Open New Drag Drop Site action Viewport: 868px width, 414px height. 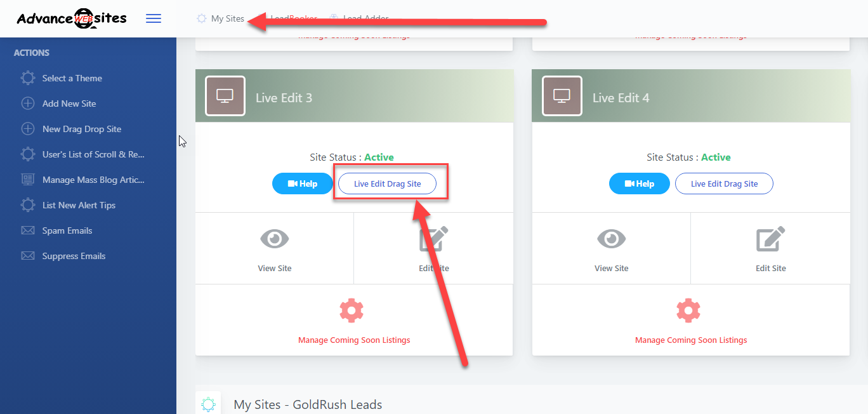click(82, 129)
